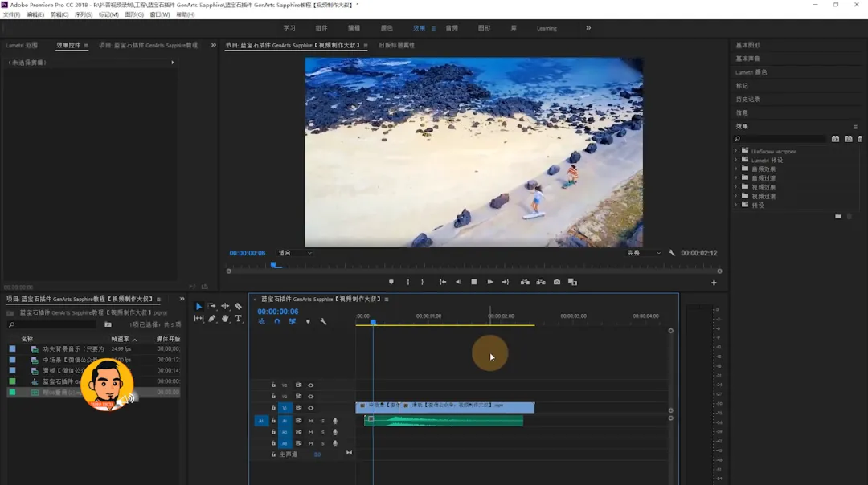Select the Razor tool
This screenshot has width=868, height=485.
click(x=239, y=307)
